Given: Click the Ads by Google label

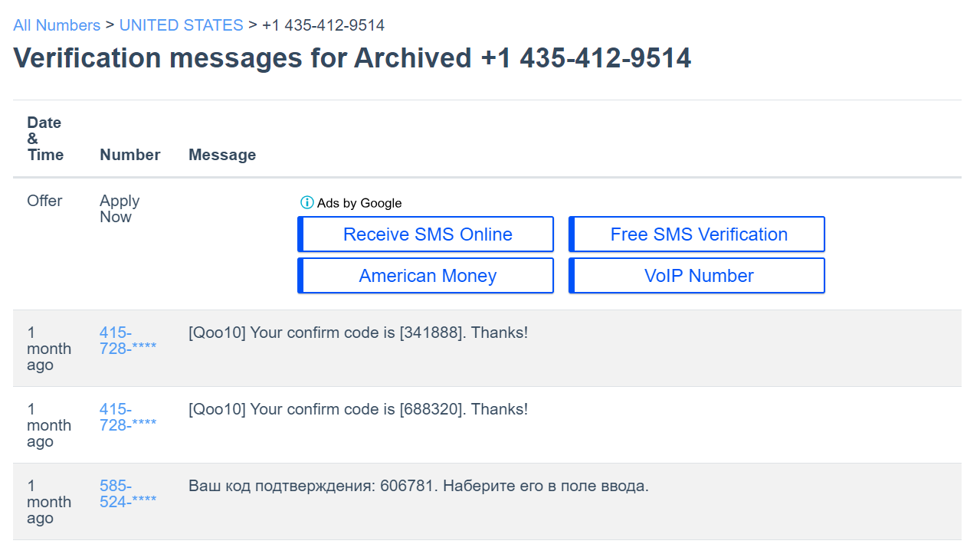Looking at the screenshot, I should pos(360,203).
